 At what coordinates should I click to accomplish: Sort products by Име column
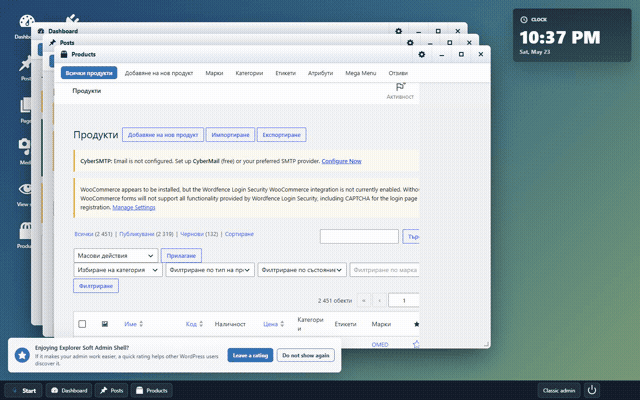(133, 324)
